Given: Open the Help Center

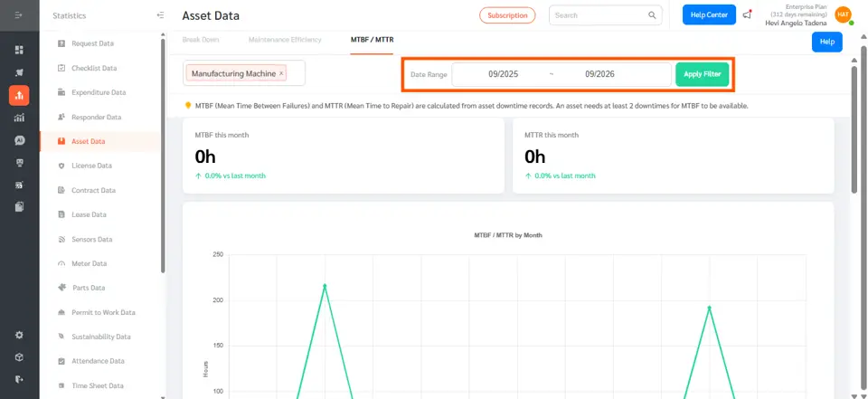Looking at the screenshot, I should click(709, 15).
